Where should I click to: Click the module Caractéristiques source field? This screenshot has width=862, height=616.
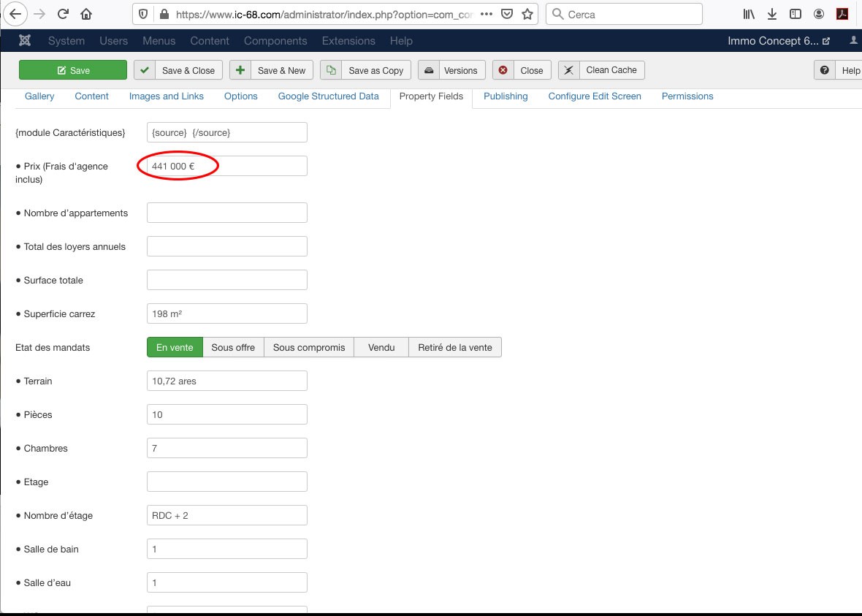click(227, 132)
